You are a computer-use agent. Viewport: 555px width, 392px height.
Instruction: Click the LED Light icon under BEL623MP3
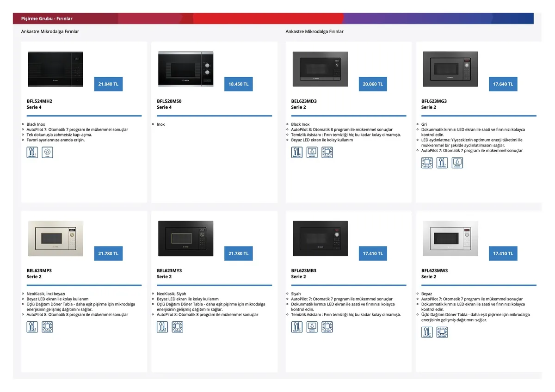click(47, 327)
